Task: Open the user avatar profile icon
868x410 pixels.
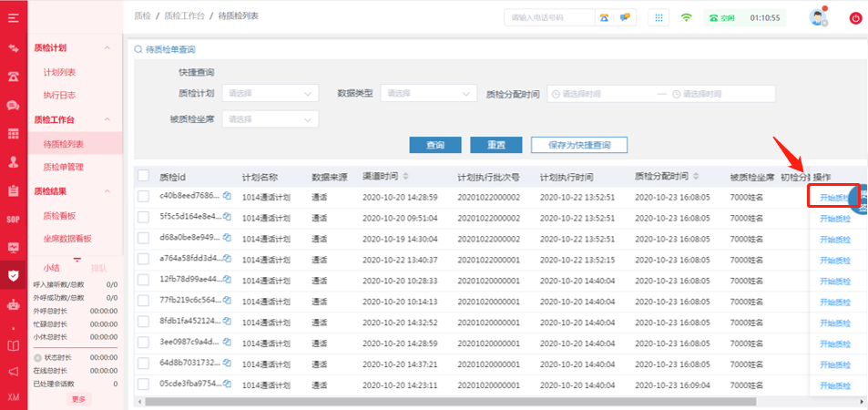Action: tap(819, 17)
